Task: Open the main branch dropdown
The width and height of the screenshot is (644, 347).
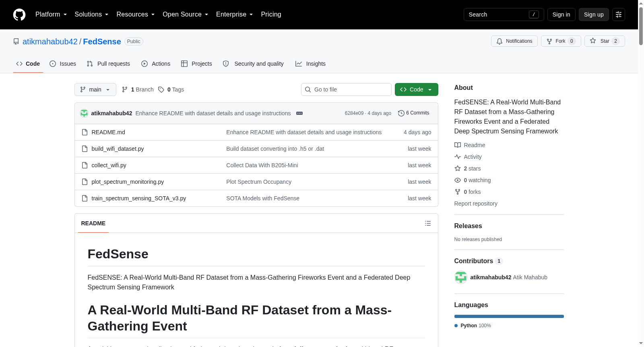Action: [95, 89]
